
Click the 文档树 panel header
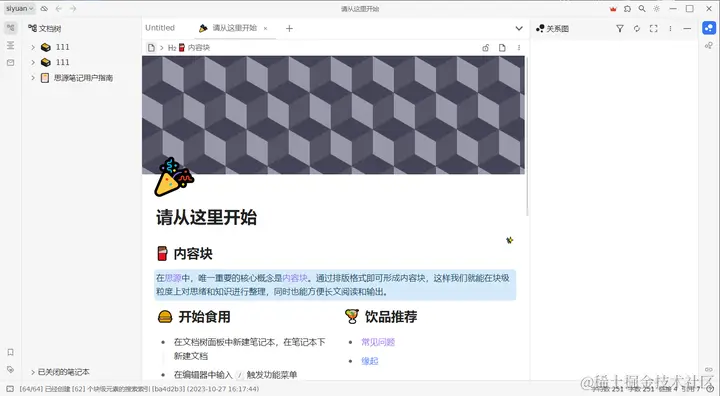coord(45,28)
